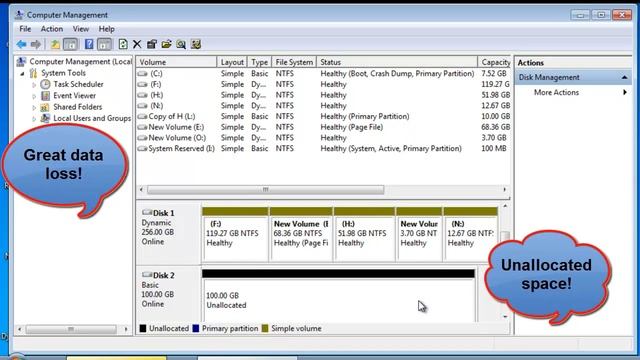The height and width of the screenshot is (360, 640).
Task: Select the 3.70 GB New Volume partition block
Action: pyautogui.click(x=419, y=235)
